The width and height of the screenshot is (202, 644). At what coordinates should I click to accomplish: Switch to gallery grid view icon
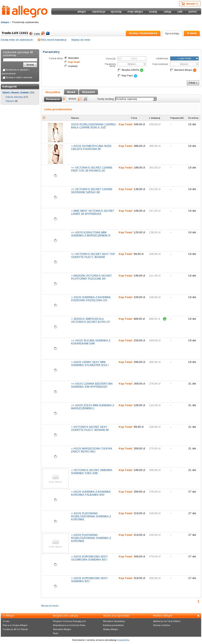pos(85,99)
